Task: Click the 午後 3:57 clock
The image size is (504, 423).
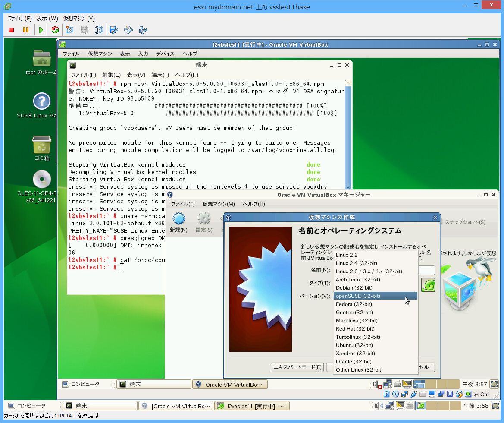Action: pyautogui.click(x=474, y=384)
